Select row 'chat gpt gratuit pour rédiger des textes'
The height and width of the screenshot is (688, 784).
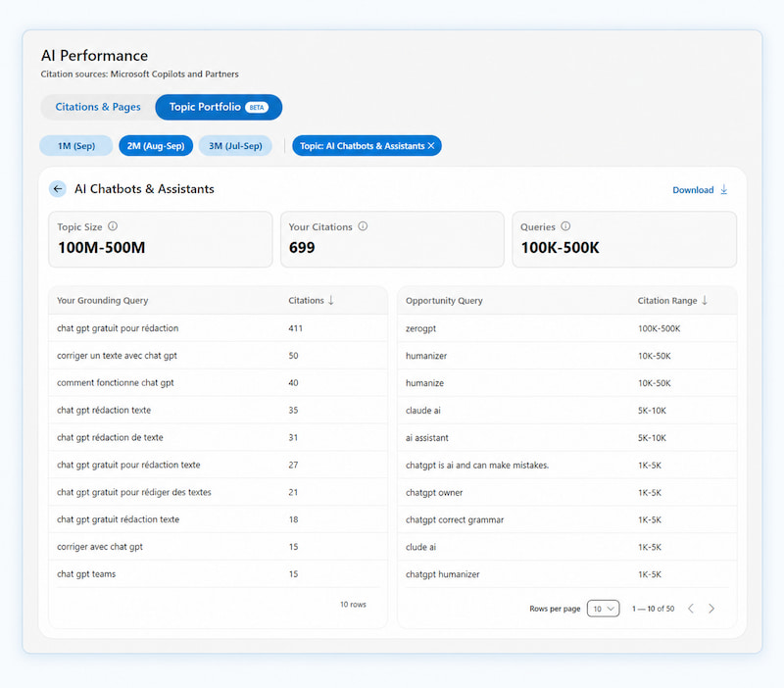tap(218, 492)
